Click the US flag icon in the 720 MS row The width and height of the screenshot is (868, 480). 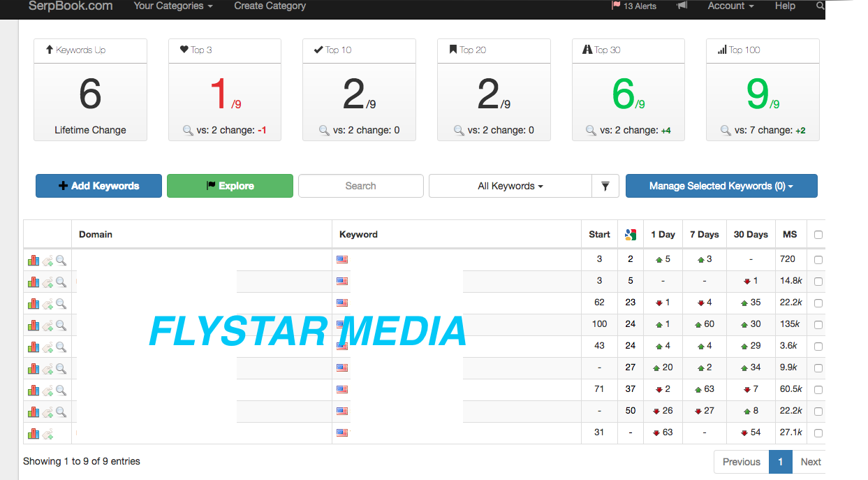[x=342, y=259]
